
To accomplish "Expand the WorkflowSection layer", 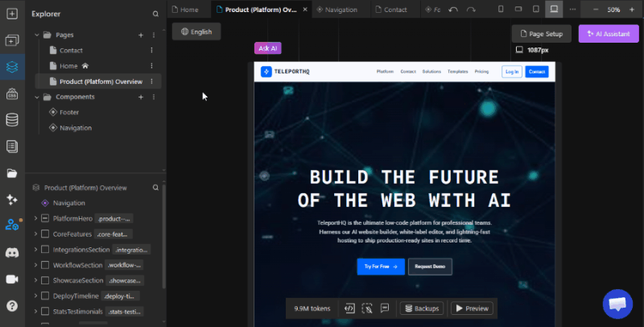I will [x=35, y=265].
